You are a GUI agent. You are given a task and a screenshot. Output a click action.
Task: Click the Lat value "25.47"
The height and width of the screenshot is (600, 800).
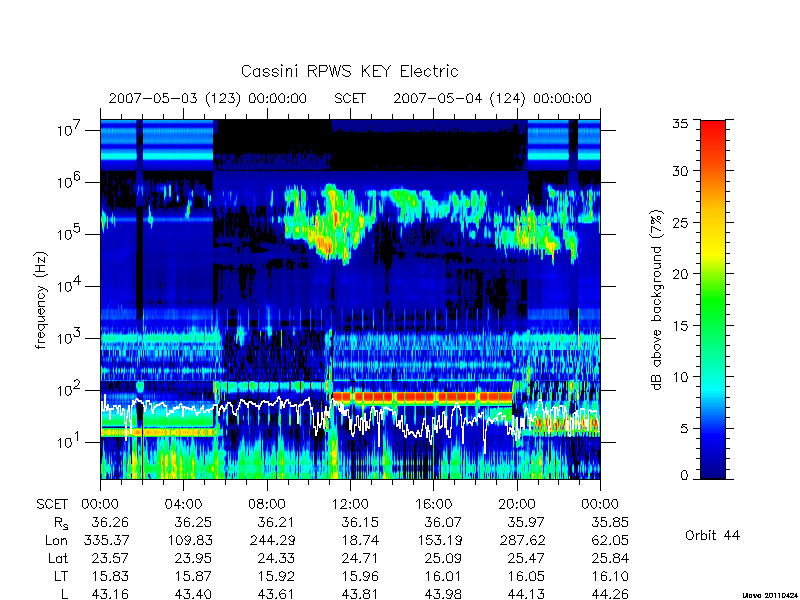[526, 559]
